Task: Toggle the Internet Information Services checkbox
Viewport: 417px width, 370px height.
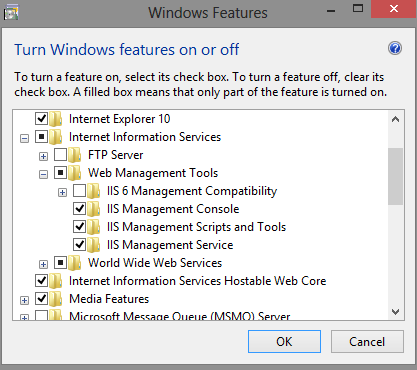Action: (41, 137)
